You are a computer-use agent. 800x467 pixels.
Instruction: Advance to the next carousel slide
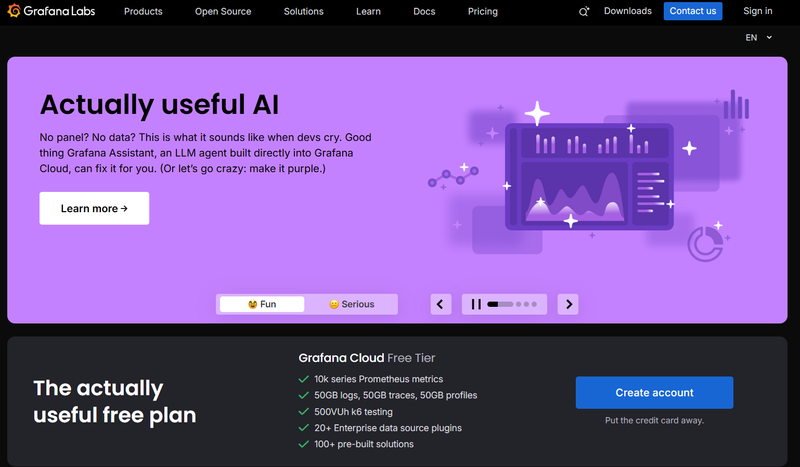(568, 304)
